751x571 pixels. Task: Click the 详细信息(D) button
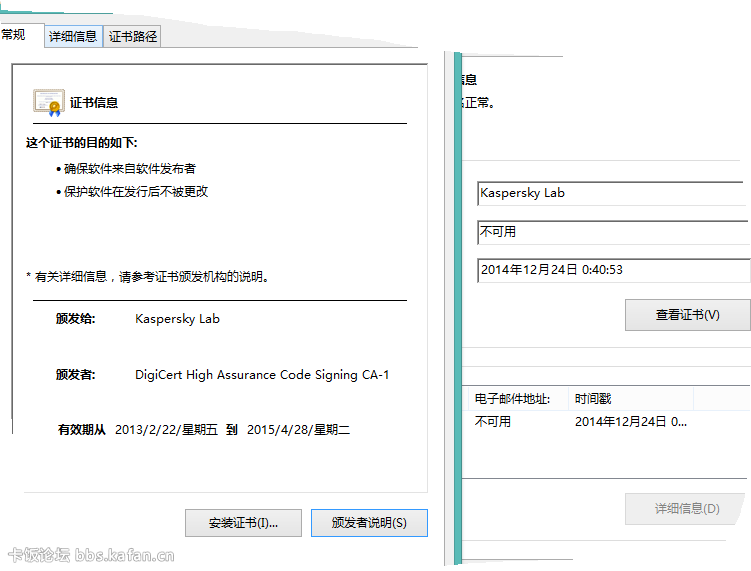687,508
